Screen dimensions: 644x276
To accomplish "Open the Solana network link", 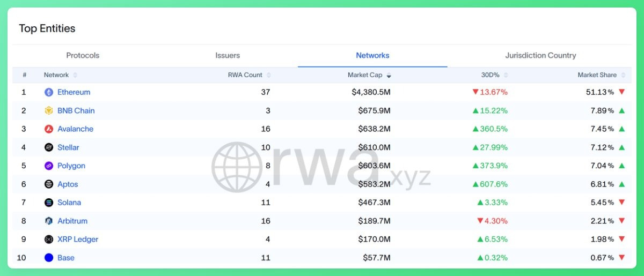I will pyautogui.click(x=69, y=203).
